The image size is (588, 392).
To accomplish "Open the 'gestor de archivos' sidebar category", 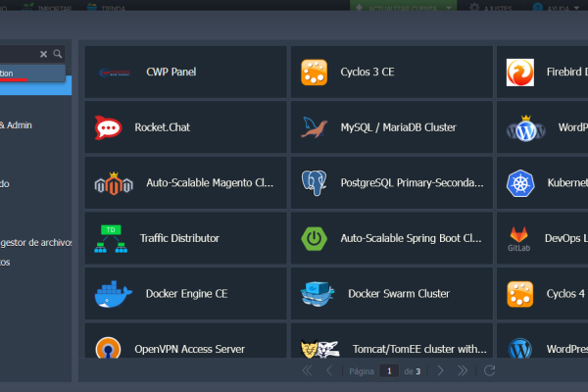I will [36, 243].
